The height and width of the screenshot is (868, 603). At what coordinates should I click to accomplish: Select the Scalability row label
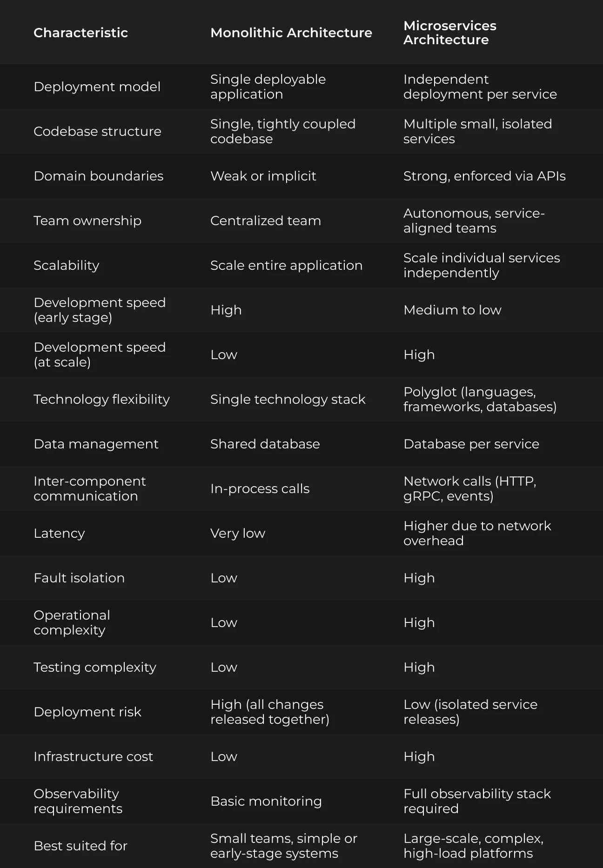[x=67, y=265]
